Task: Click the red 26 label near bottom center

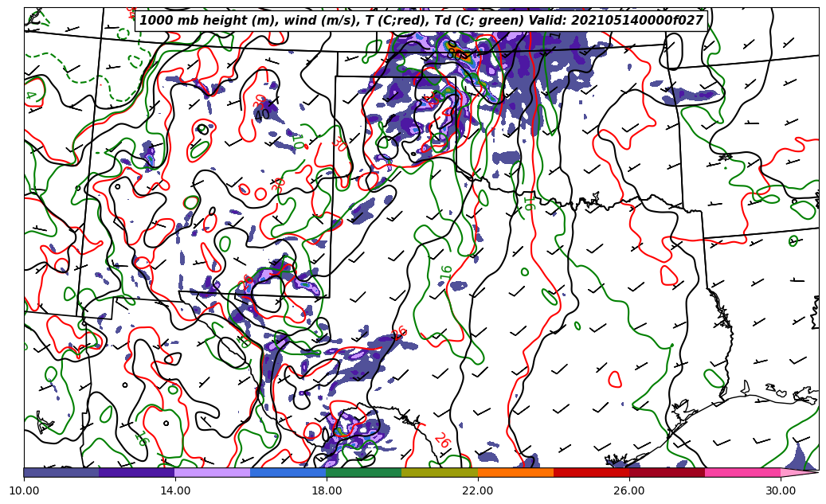Action: [441, 440]
